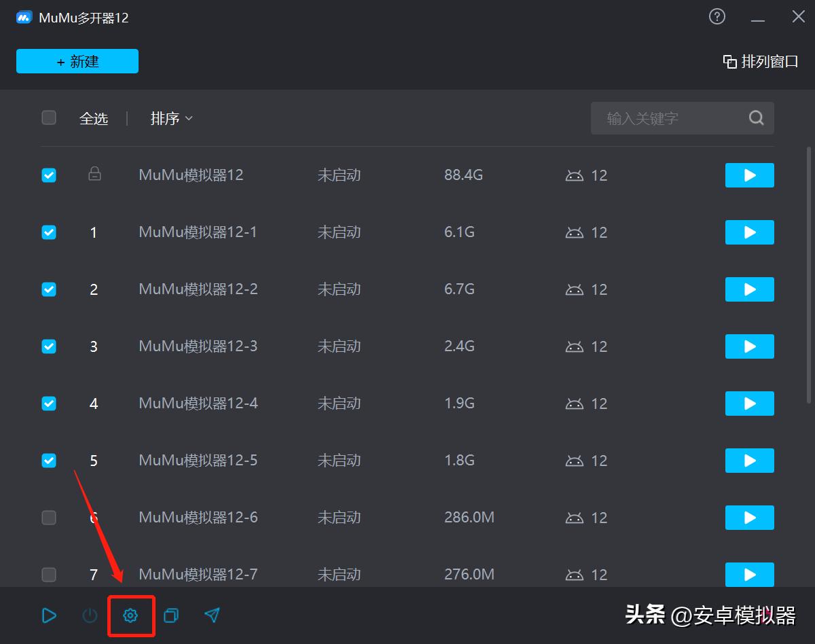
Task: Click the magnifier search icon
Action: tap(756, 118)
